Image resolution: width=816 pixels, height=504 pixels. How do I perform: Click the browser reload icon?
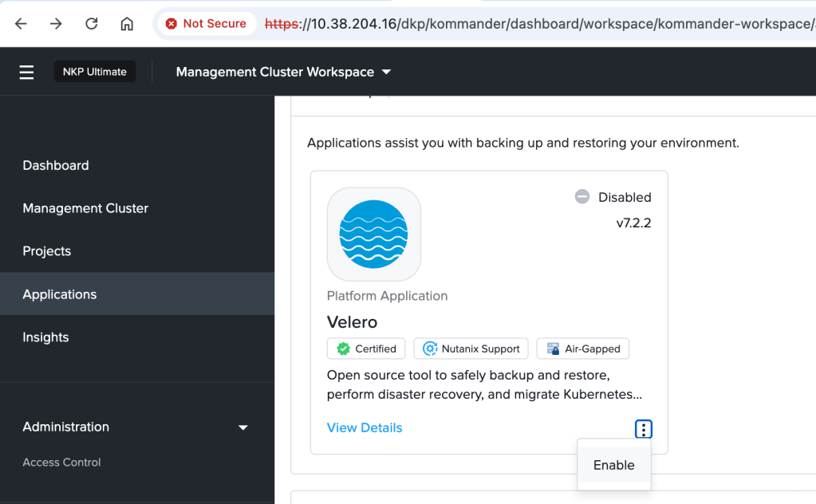pos(91,24)
